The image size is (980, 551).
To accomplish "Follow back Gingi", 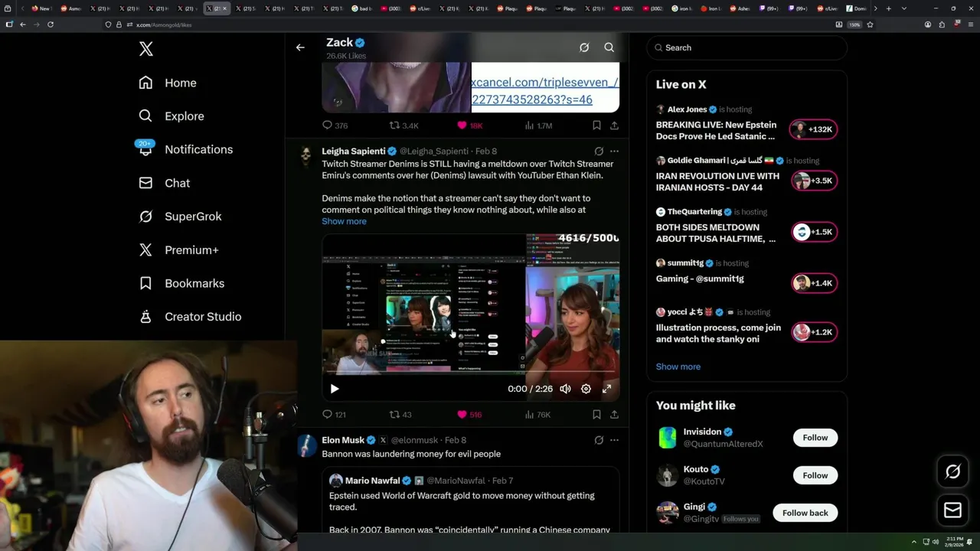I will [x=805, y=513].
